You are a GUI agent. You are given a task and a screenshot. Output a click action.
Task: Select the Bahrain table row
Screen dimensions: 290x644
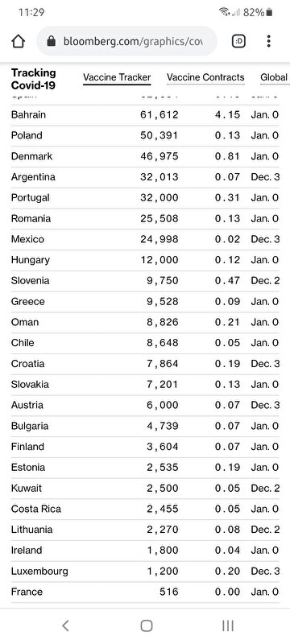(x=145, y=115)
